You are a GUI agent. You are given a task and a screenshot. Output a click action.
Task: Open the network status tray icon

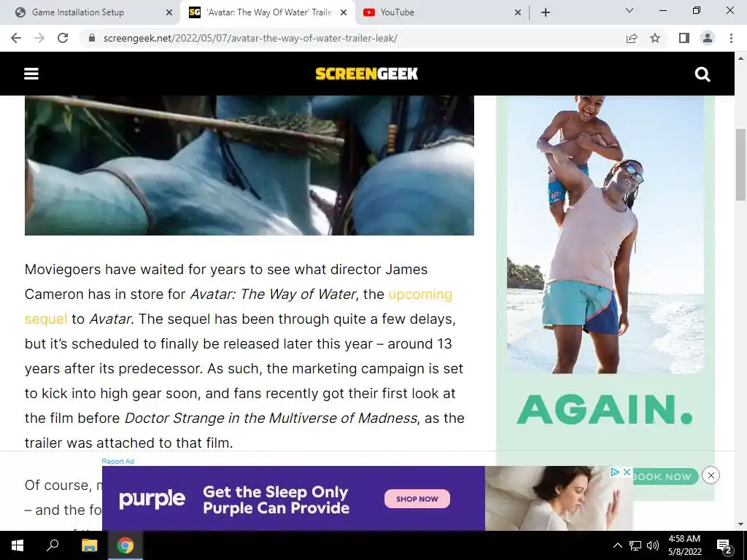635,545
